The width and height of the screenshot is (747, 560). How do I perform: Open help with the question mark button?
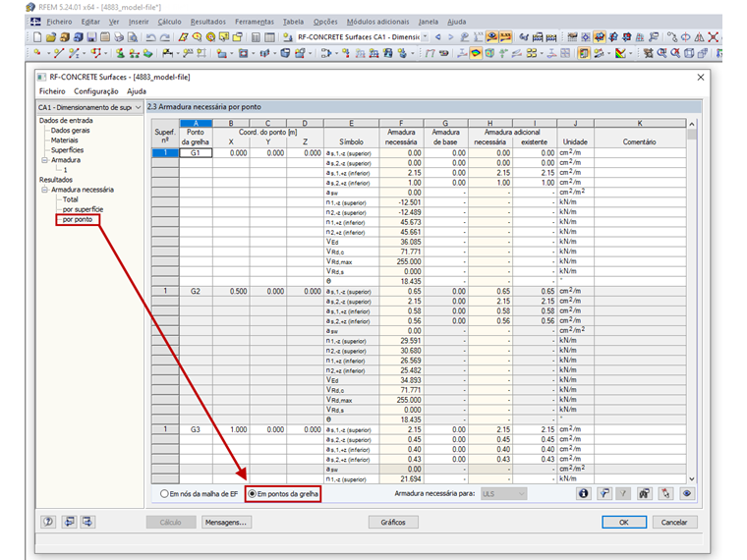coord(48,522)
